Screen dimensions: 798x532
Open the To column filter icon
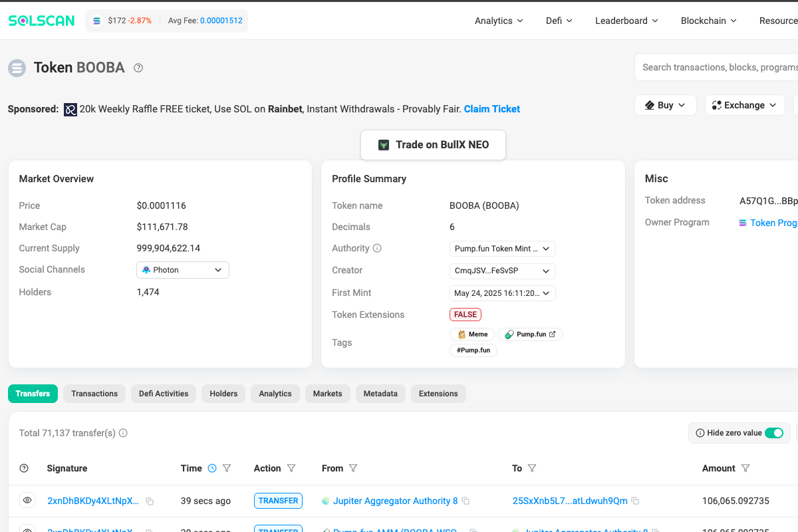532,468
